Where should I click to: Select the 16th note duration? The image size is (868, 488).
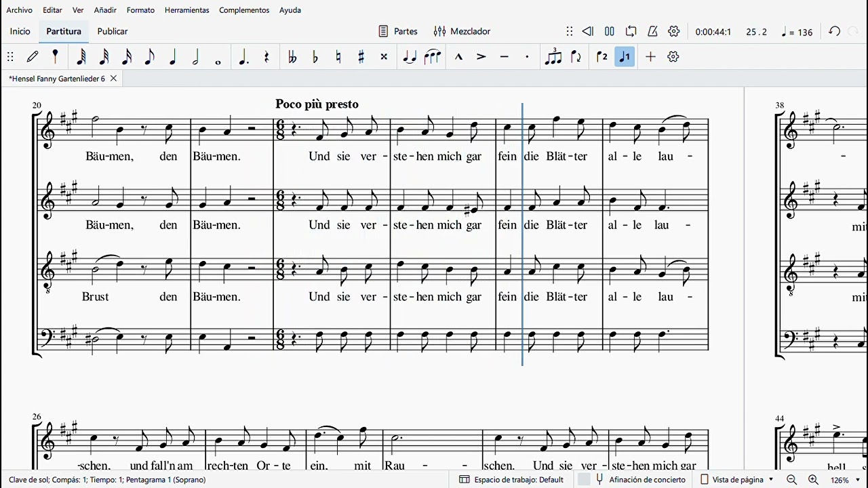point(127,57)
